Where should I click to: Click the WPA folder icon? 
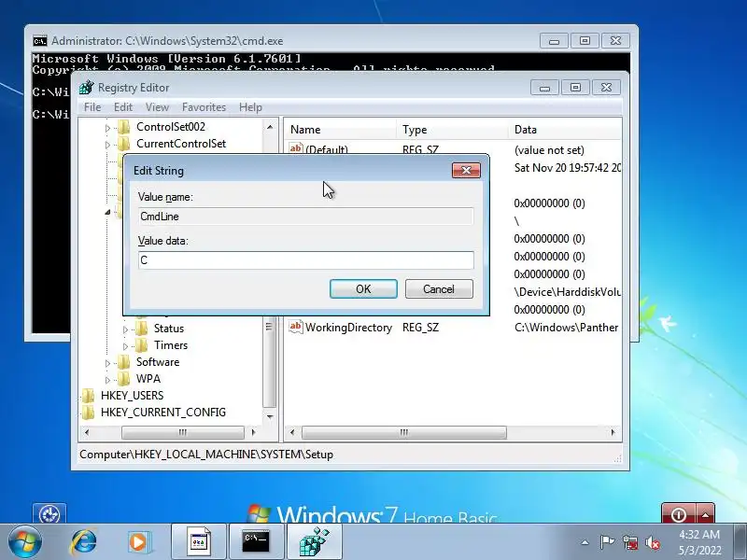124,379
